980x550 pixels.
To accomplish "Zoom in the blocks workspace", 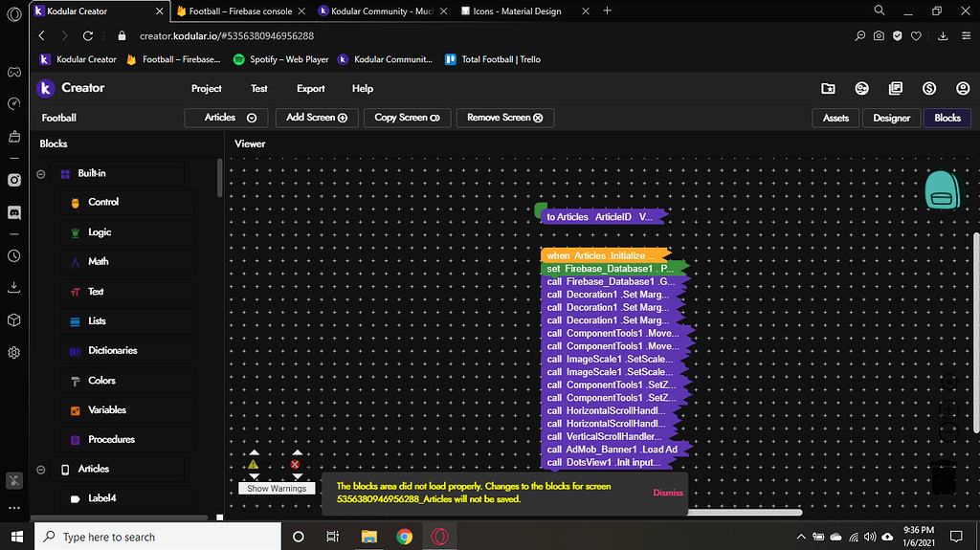I will pyautogui.click(x=949, y=410).
